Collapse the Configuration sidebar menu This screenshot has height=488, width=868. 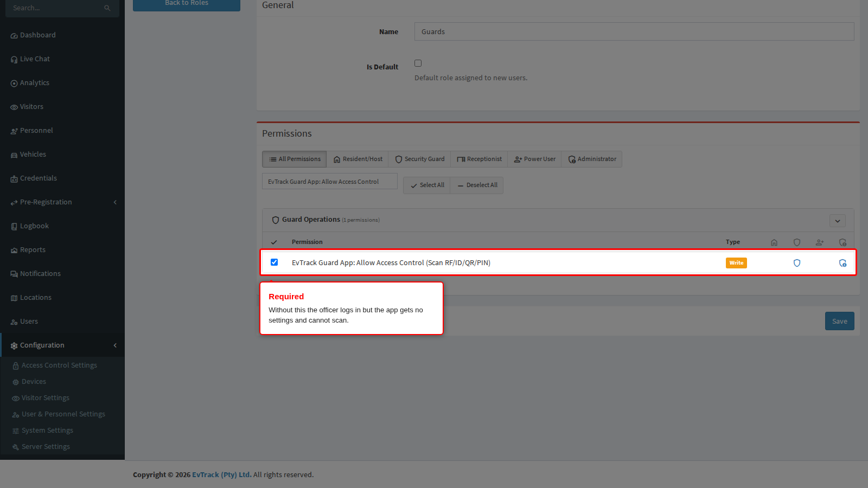[62, 345]
